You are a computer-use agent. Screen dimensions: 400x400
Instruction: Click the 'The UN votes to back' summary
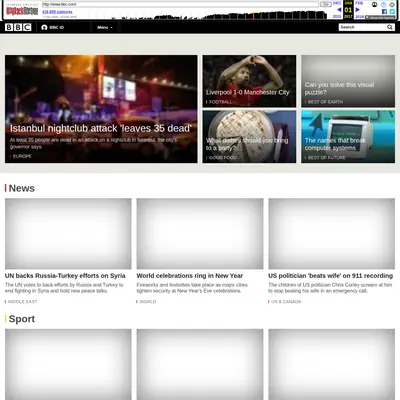click(64, 288)
